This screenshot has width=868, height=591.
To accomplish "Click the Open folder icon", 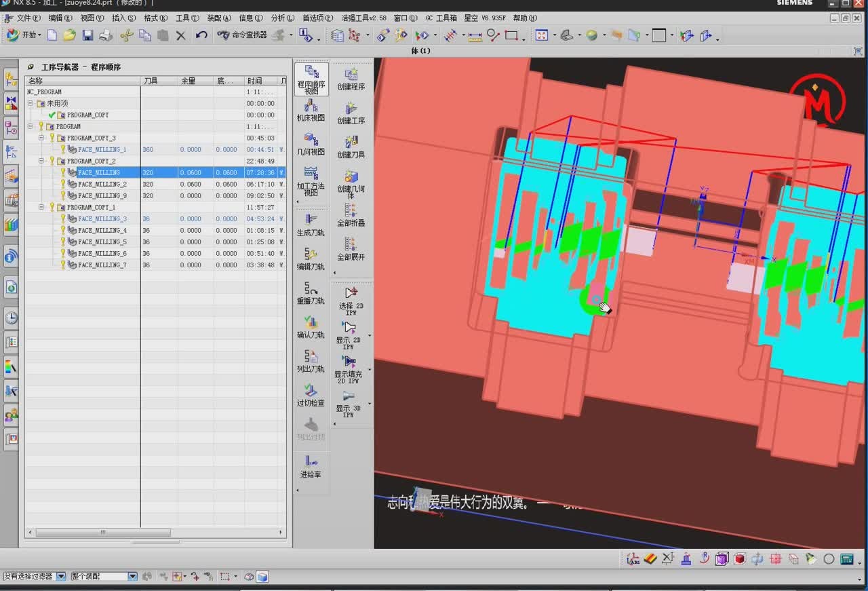I will [x=69, y=35].
